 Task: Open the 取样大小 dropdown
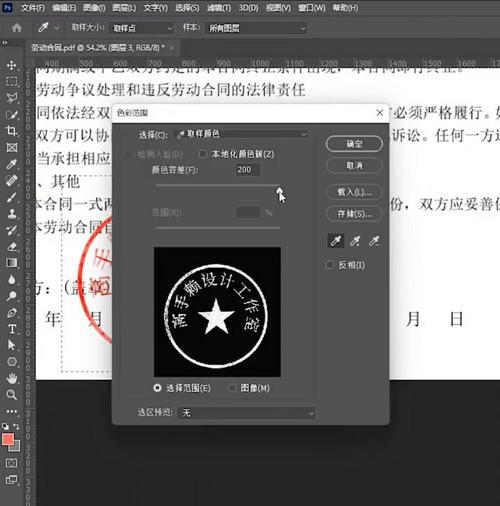pos(142,28)
